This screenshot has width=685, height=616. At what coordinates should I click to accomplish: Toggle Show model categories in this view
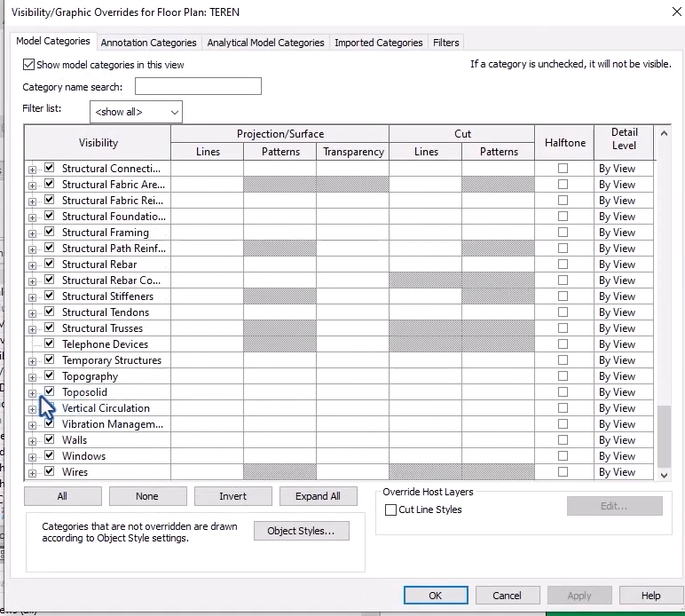[x=29, y=65]
